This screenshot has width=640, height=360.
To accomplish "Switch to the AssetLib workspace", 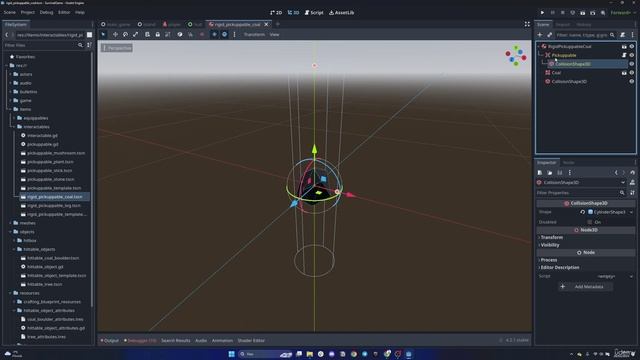I will (x=342, y=13).
